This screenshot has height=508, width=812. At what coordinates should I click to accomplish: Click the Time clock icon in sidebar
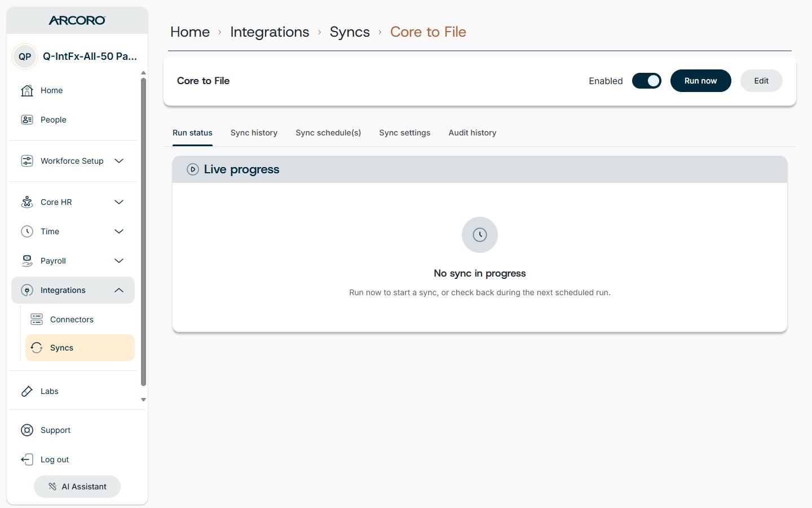tap(27, 231)
